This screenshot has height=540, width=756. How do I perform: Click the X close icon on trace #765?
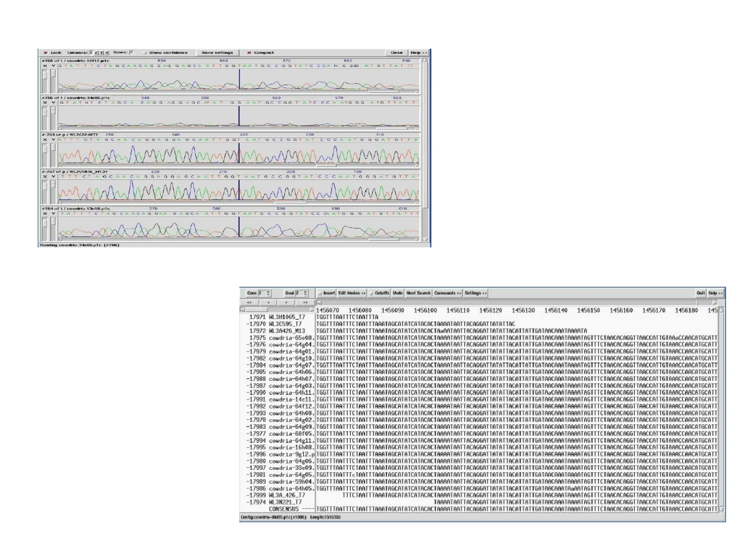45,66
